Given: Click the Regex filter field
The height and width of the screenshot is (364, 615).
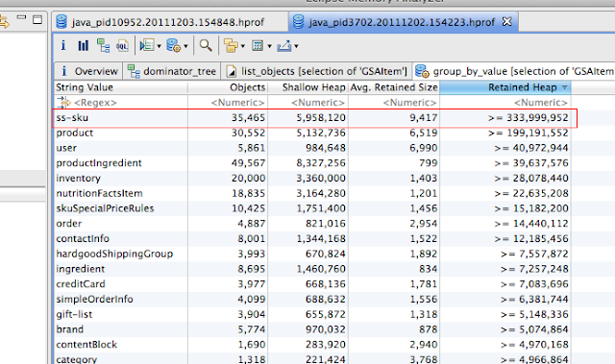Looking at the screenshot, I should click(121, 103).
